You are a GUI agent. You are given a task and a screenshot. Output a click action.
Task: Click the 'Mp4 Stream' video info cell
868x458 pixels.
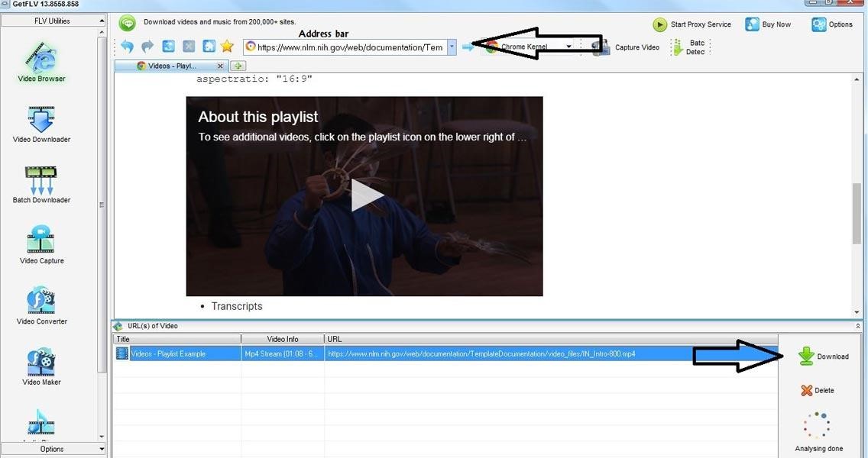283,353
